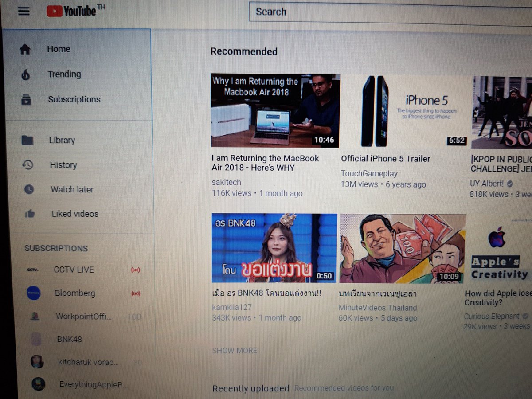Image resolution: width=532 pixels, height=399 pixels.
Task: Click BNK48 channel avatar
Action: pos(36,340)
